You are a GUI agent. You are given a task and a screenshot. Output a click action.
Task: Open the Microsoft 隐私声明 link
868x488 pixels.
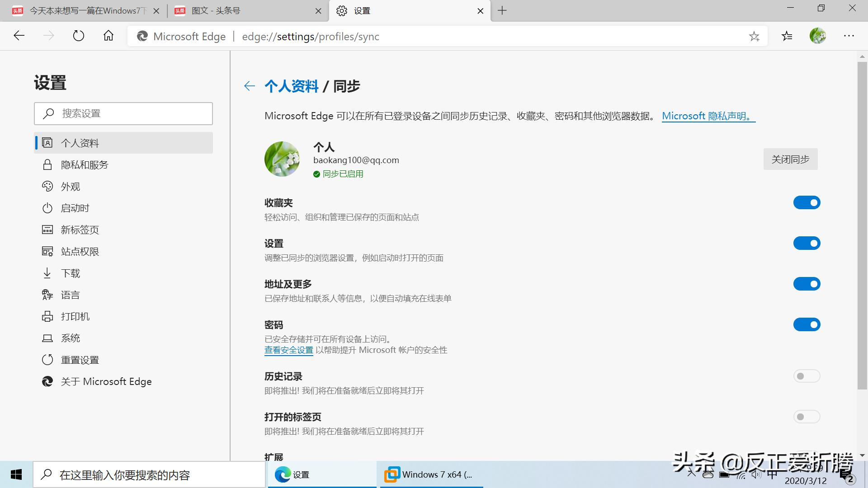click(x=707, y=116)
